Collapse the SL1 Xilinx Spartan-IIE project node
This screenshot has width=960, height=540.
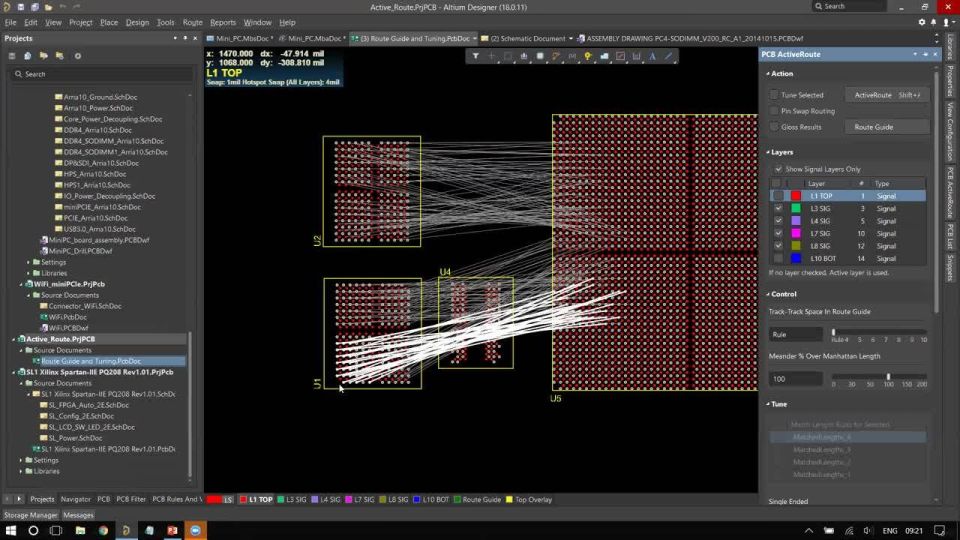click(x=13, y=372)
